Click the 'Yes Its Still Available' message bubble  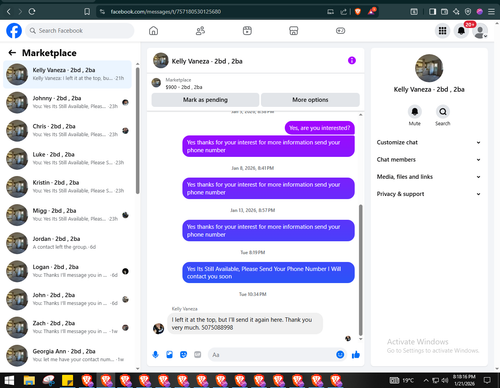(x=268, y=273)
